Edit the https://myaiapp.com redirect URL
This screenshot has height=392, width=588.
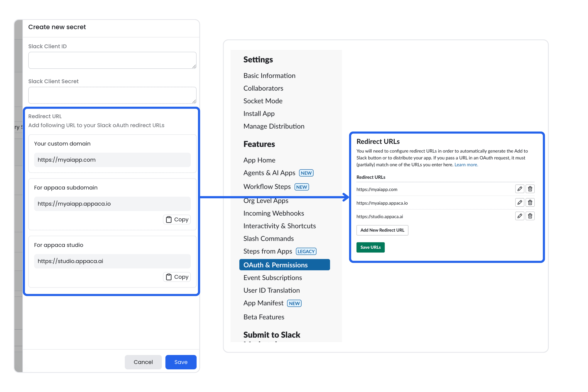click(x=520, y=189)
